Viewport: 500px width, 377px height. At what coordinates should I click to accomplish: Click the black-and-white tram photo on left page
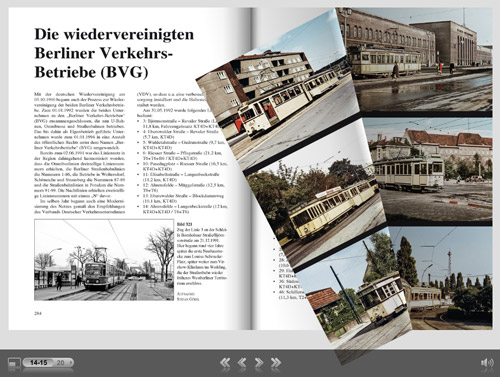pos(104,260)
